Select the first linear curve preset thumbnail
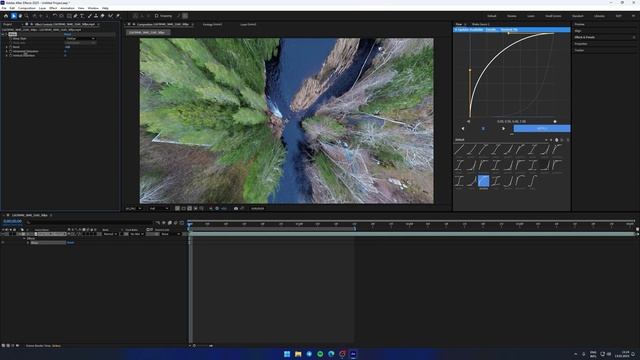 tap(459, 150)
